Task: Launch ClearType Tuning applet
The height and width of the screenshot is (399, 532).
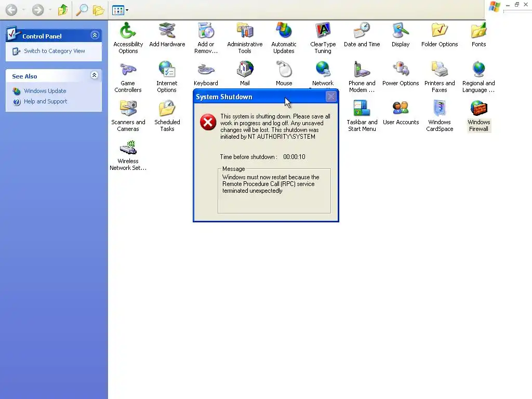Action: point(323,38)
